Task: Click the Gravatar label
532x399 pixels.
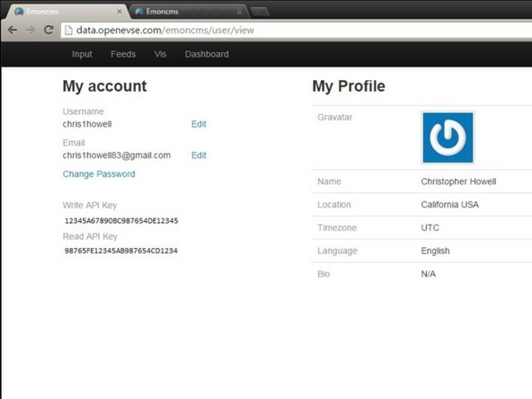Action: [335, 118]
